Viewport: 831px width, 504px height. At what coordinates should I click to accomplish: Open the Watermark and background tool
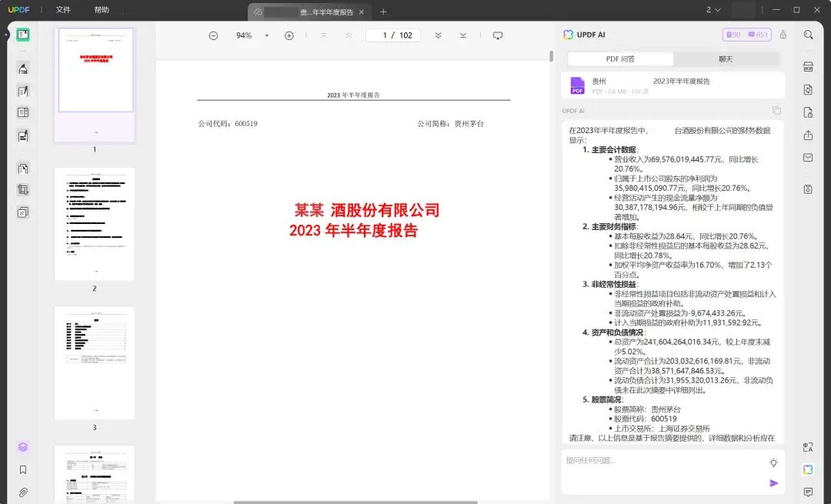(23, 212)
